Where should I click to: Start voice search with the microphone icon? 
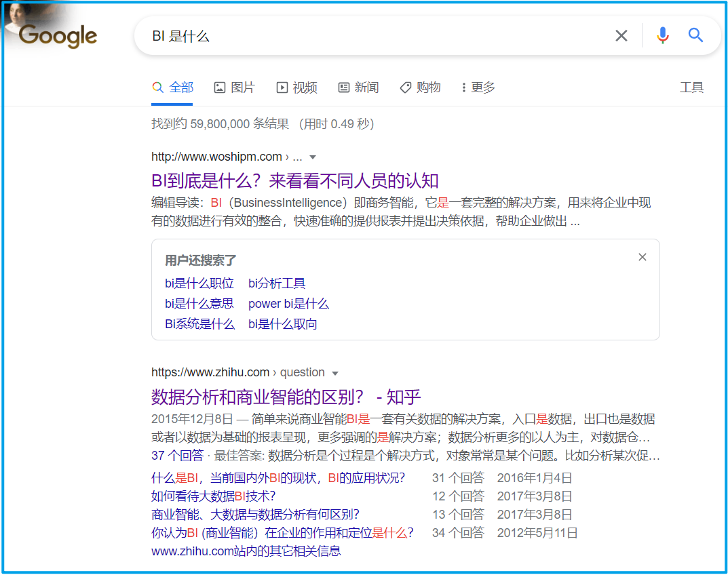(663, 35)
